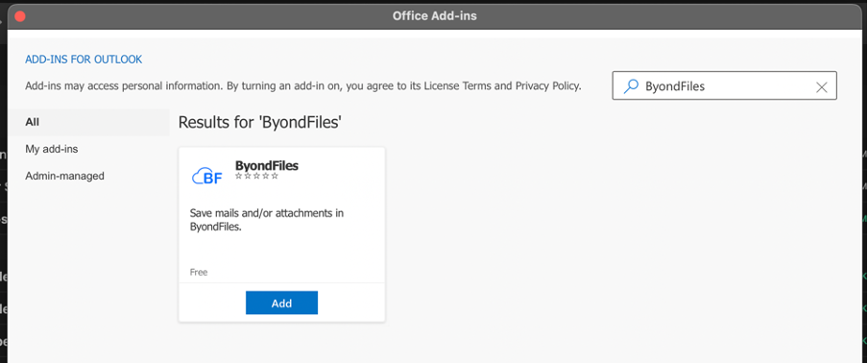Click the ByondFiles cloud BF logo
This screenshot has width=868, height=363.
click(206, 176)
